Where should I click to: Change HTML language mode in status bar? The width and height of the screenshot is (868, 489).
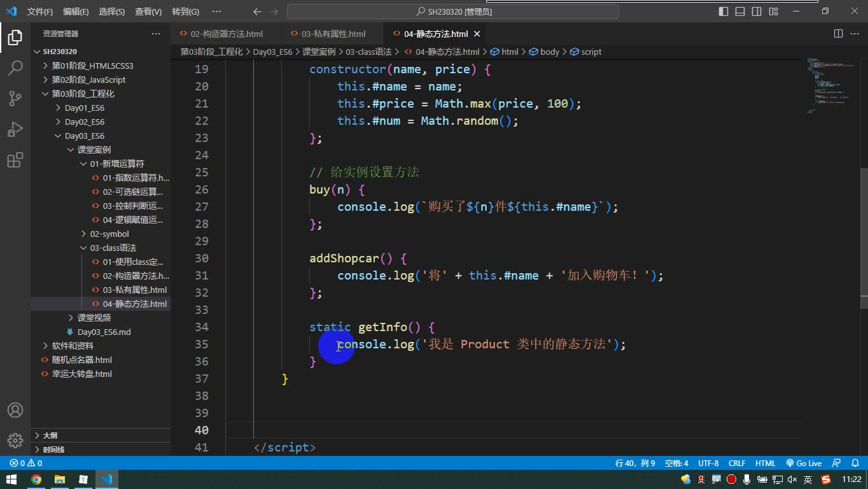point(765,464)
